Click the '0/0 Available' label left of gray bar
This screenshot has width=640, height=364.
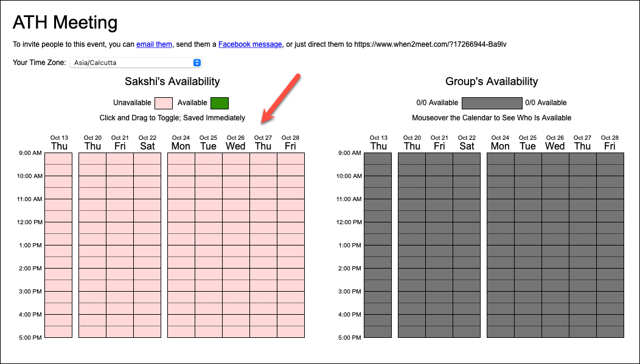click(x=437, y=103)
